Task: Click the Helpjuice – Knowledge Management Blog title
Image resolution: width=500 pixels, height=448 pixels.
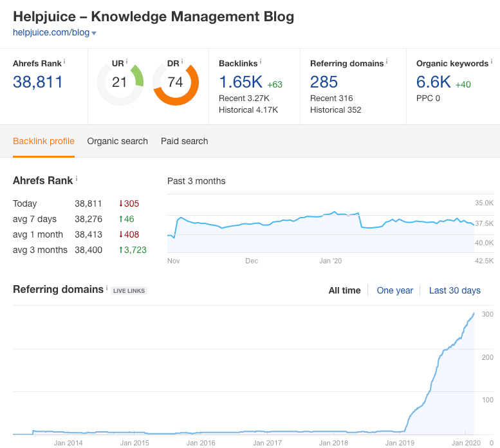Action: [x=153, y=17]
